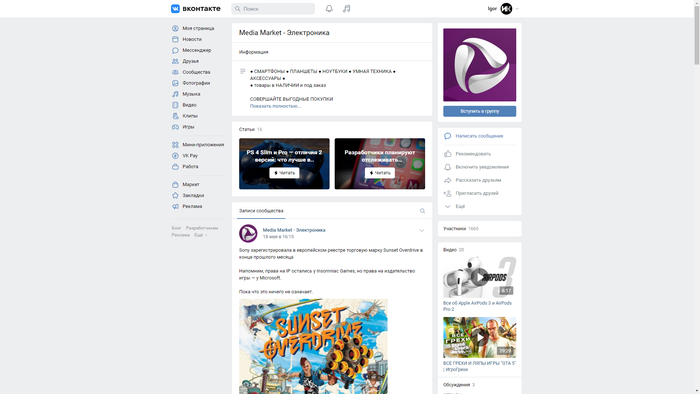Play the GTA 5 ИгроГрехи video

pos(479,337)
